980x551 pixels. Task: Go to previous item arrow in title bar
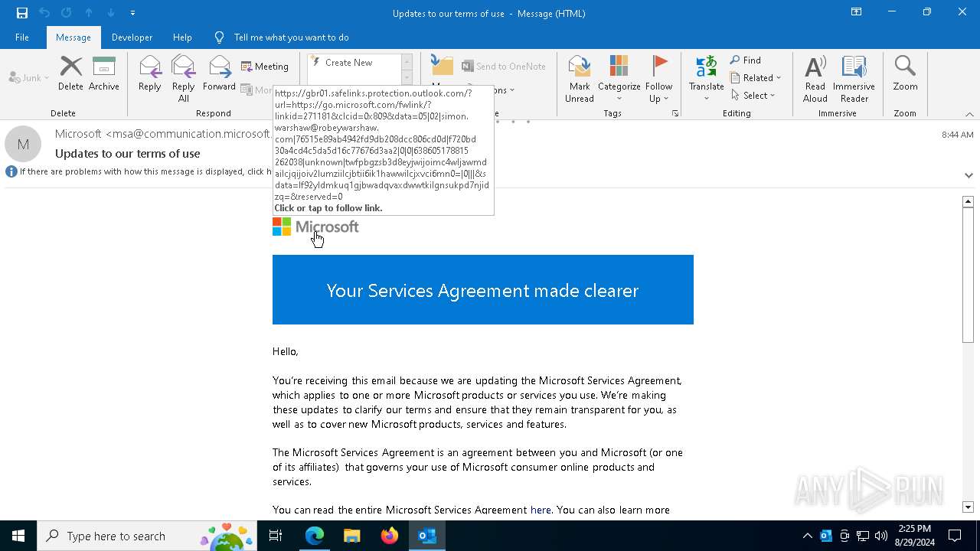click(x=89, y=13)
